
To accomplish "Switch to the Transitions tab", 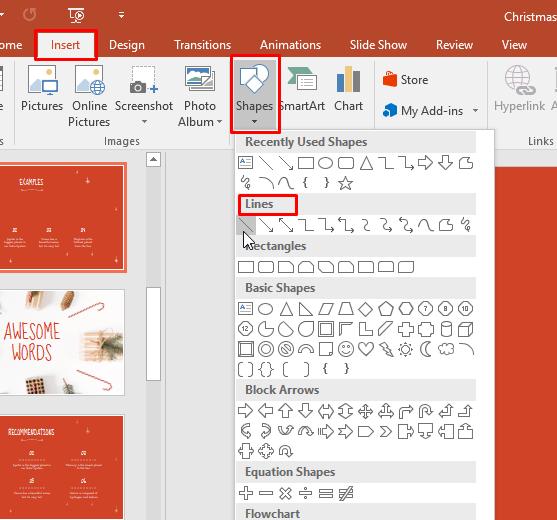I will tap(202, 45).
